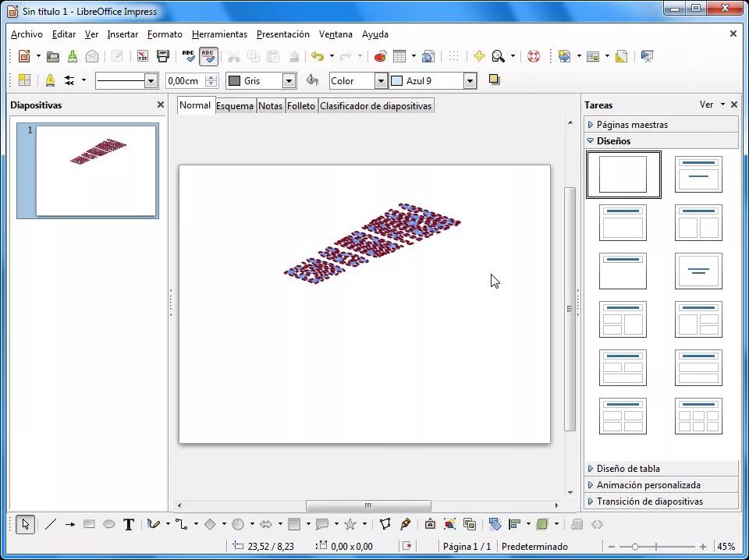The image size is (749, 560).
Task: Select the Line drawing tool
Action: click(51, 524)
